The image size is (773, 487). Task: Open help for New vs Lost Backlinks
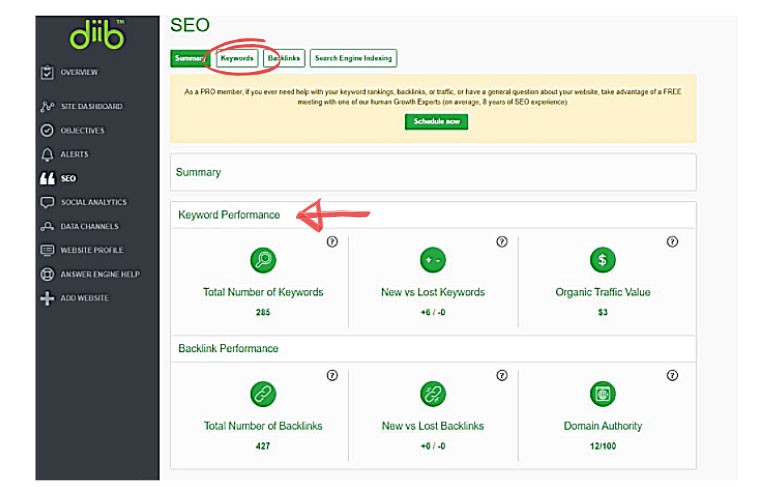[x=502, y=376]
